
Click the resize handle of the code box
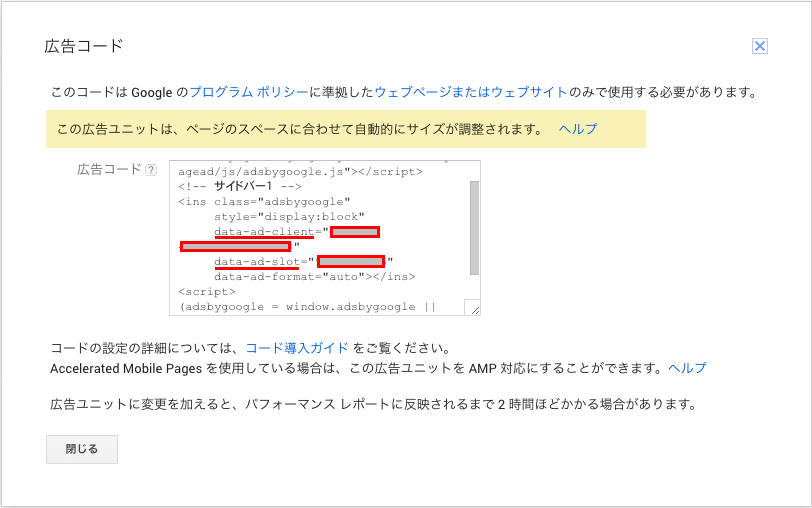[473, 309]
